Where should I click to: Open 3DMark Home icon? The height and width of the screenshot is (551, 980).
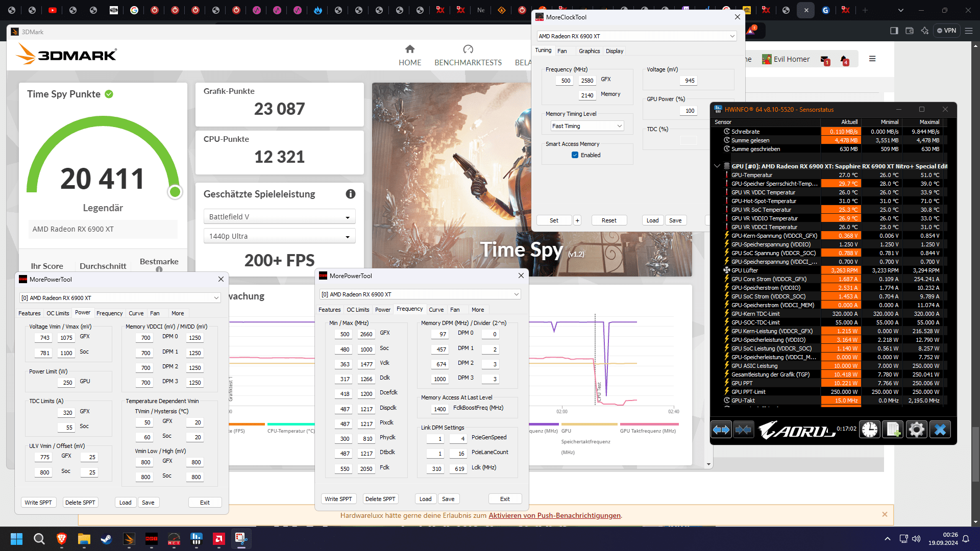(x=410, y=49)
